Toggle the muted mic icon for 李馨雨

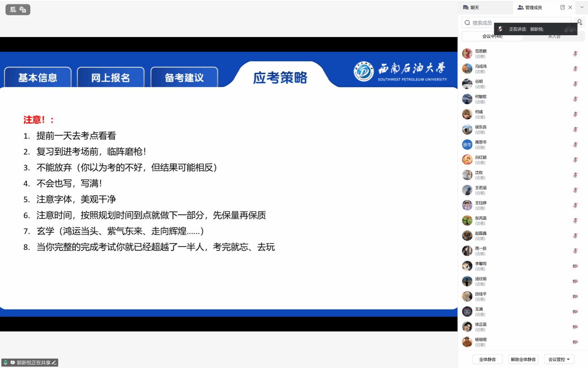pyautogui.click(x=575, y=266)
